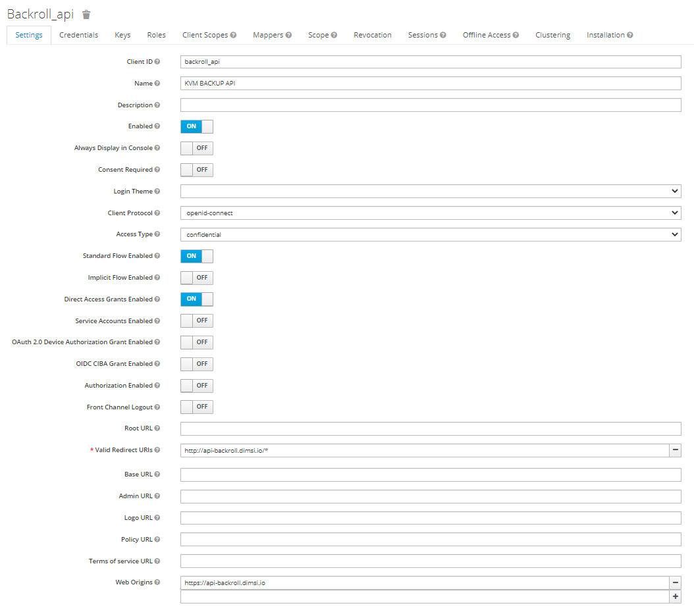Click into the Logo URL field
Image resolution: width=694 pixels, height=616 pixels.
coord(431,518)
